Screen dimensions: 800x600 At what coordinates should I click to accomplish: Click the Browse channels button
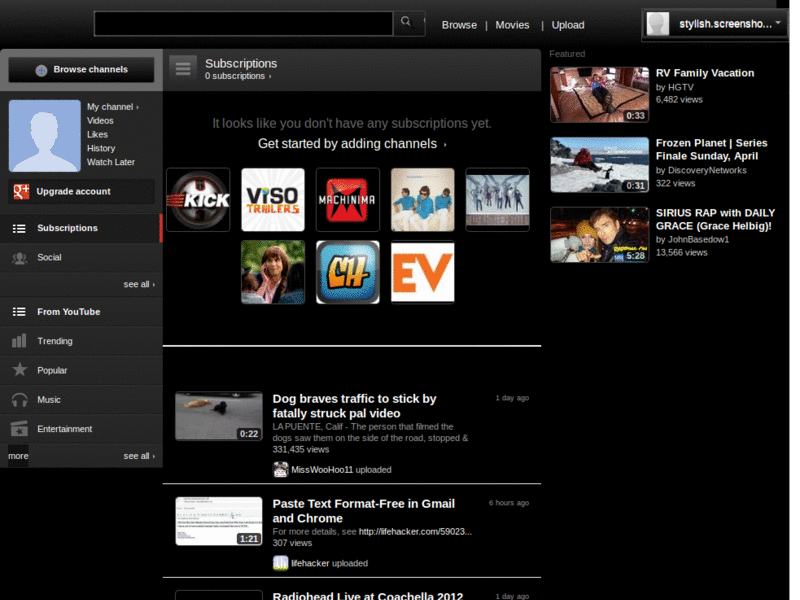click(x=82, y=69)
